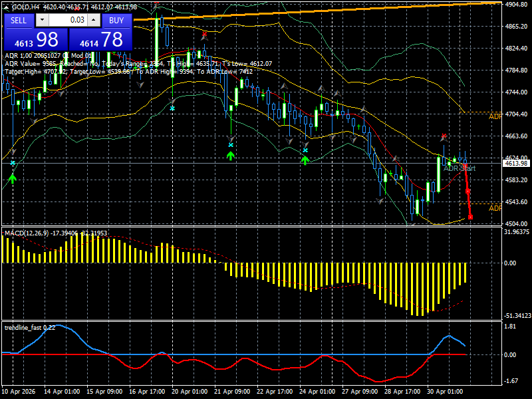The height and width of the screenshot is (399, 532).
Task: Click the 4744.00 price scale value
Action: pyautogui.click(x=516, y=92)
